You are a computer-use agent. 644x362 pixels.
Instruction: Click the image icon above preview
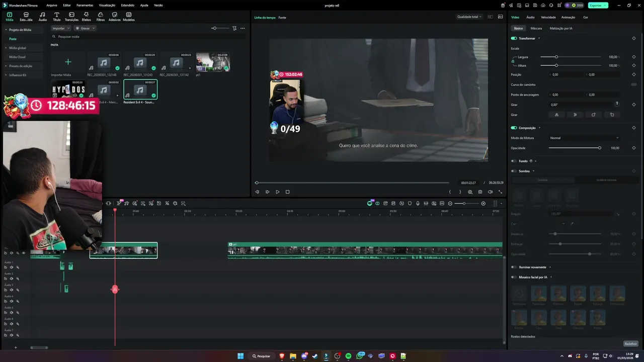coord(500,17)
